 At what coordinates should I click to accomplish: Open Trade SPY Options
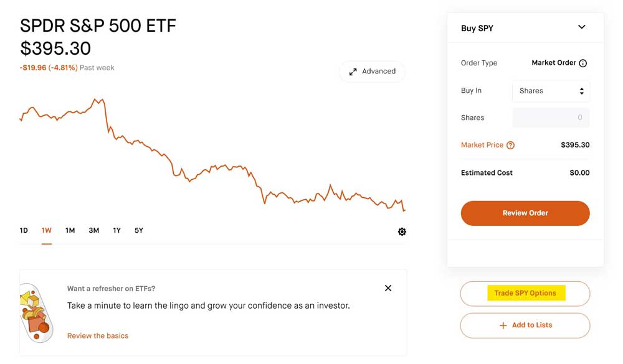coord(525,293)
